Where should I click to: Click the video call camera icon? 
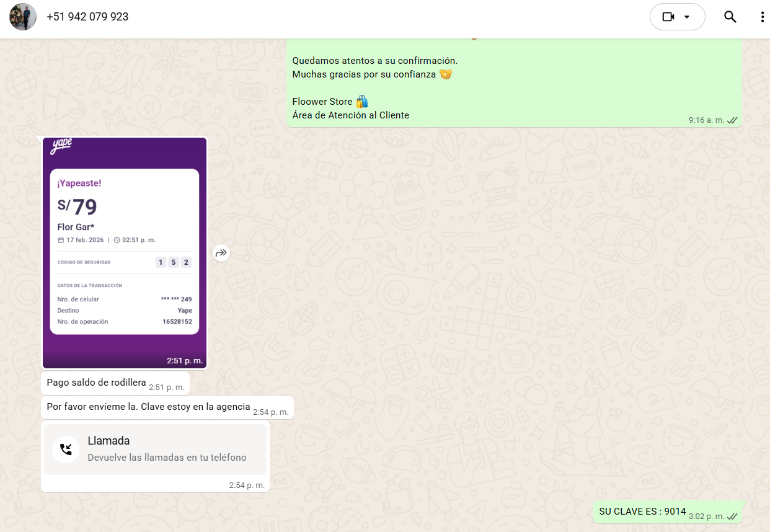coord(668,17)
